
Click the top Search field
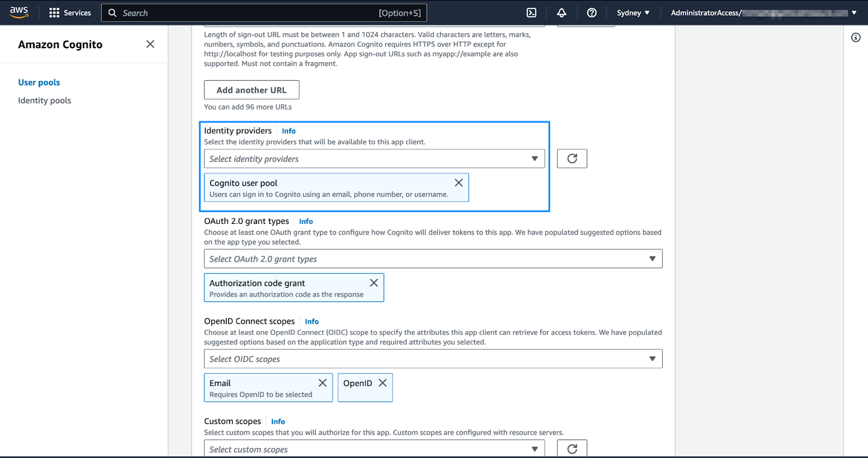tap(264, 12)
